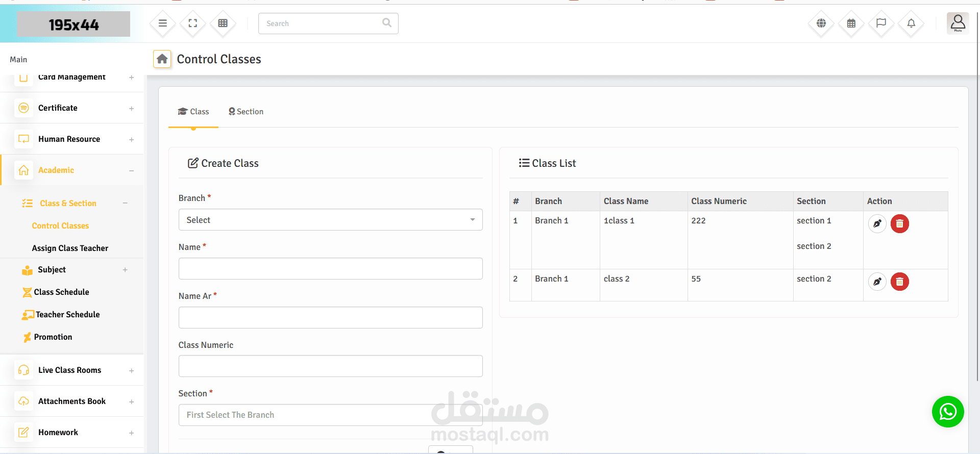
Task: Click the Class Numeric value 55
Action: 696,279
